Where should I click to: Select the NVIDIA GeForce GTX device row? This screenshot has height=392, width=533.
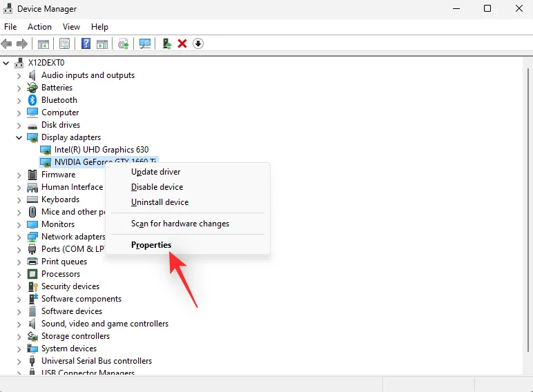click(x=99, y=161)
